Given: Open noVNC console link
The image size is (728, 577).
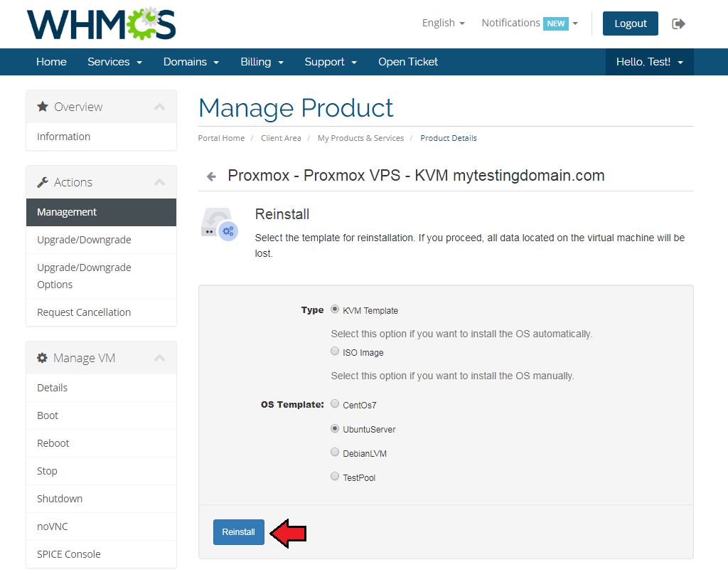Looking at the screenshot, I should (x=101, y=526).
